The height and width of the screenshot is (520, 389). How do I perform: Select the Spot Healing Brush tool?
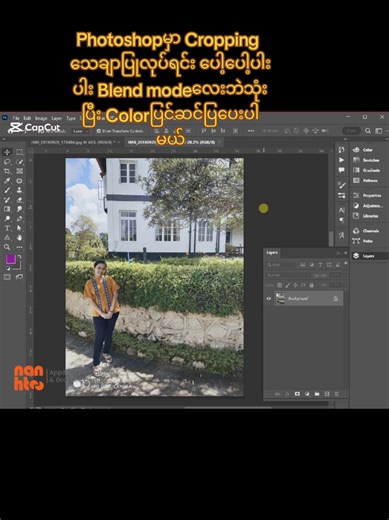click(19, 181)
